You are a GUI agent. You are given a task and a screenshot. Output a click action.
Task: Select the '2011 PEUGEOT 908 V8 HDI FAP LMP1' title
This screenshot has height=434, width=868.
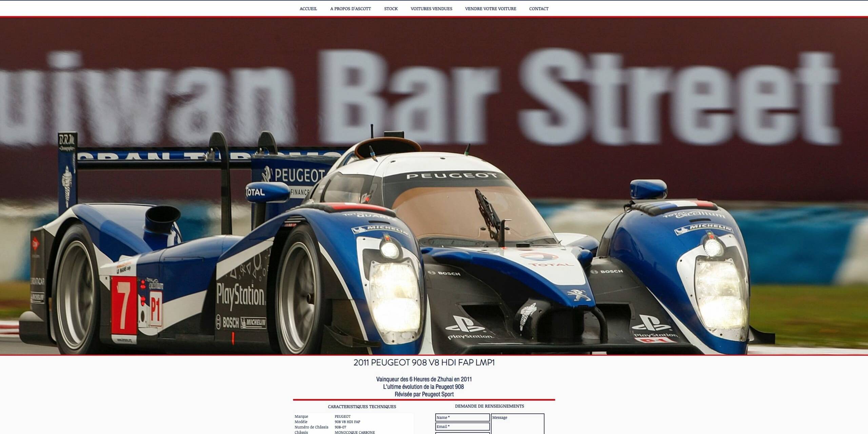pos(424,362)
